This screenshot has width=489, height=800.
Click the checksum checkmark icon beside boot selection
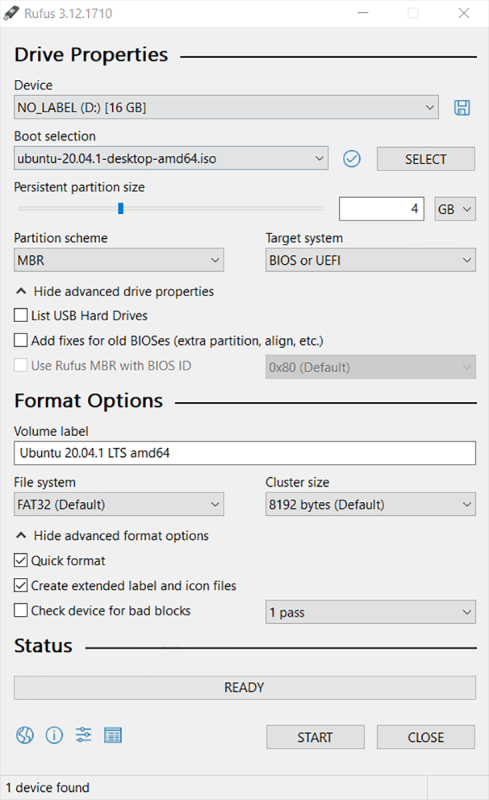[352, 159]
